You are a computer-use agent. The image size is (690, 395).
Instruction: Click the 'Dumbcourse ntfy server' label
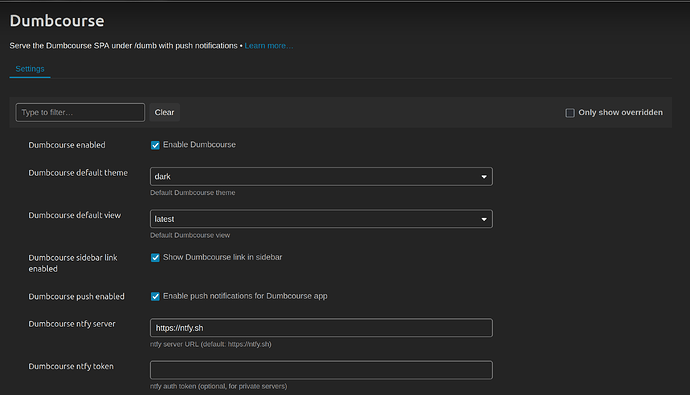72,324
